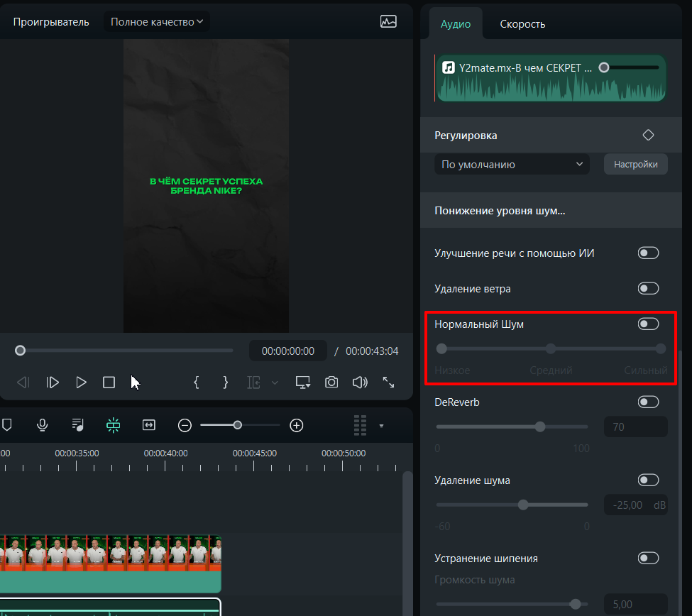Click the player progress scrubber
The width and height of the screenshot is (692, 616).
(x=123, y=351)
